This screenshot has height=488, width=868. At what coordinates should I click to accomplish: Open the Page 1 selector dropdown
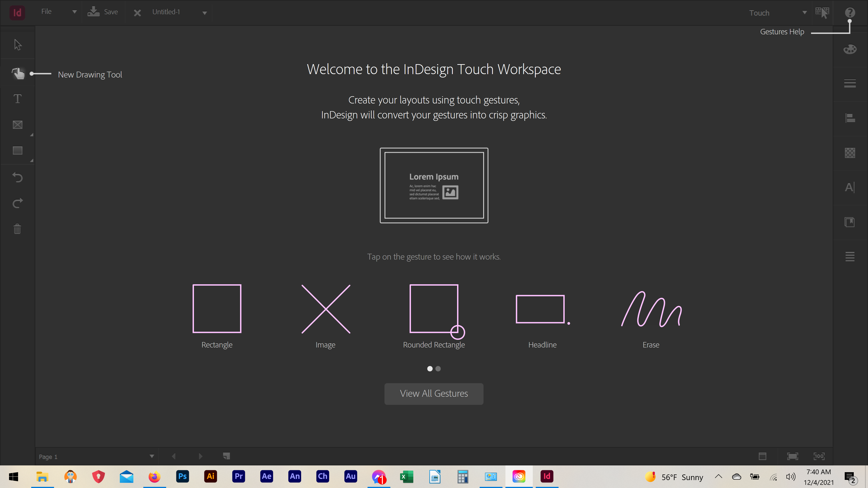coord(152,456)
